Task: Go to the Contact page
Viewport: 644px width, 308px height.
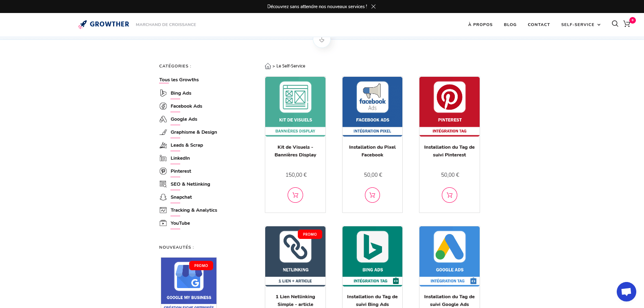Action: coord(539,25)
